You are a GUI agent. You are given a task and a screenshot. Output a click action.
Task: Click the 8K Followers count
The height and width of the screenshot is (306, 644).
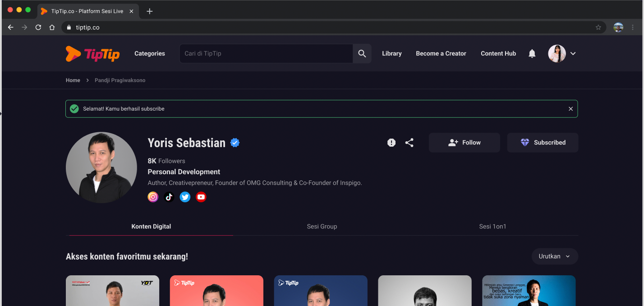point(166,161)
